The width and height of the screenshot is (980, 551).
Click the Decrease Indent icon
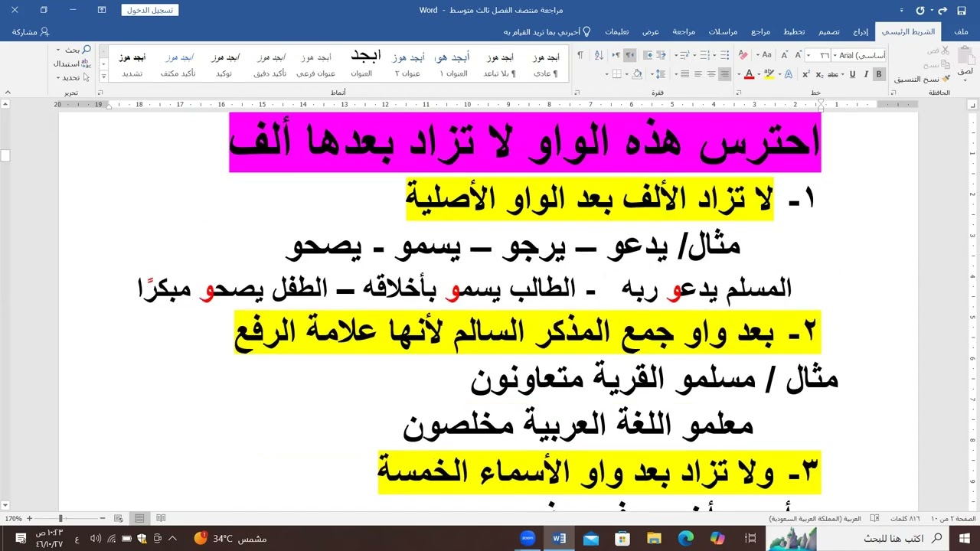[x=661, y=55]
